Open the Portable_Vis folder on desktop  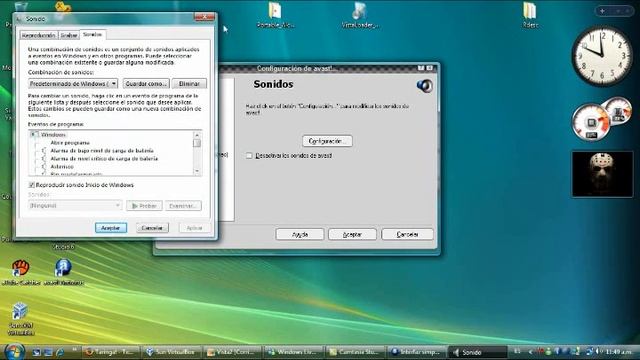pyautogui.click(x=276, y=15)
